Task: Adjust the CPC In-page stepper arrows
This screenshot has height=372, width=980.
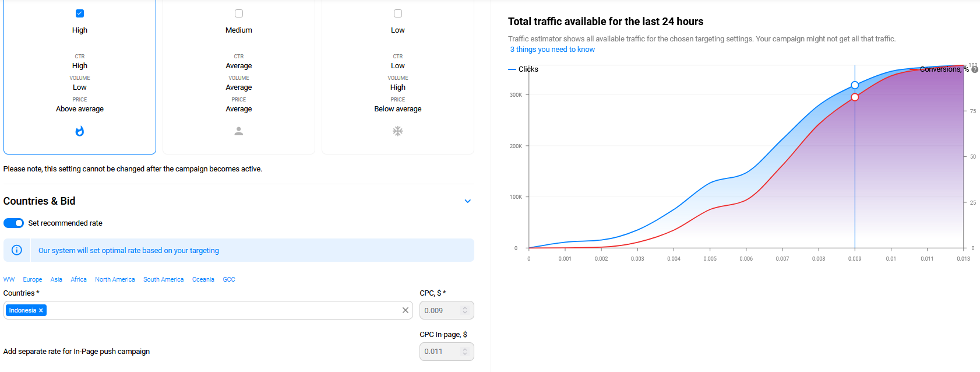Action: (465, 352)
